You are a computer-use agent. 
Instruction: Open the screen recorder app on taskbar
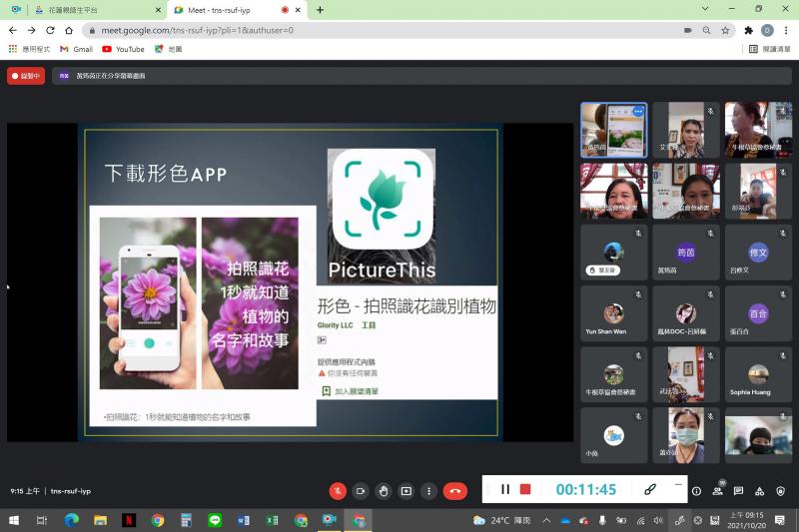click(x=330, y=520)
